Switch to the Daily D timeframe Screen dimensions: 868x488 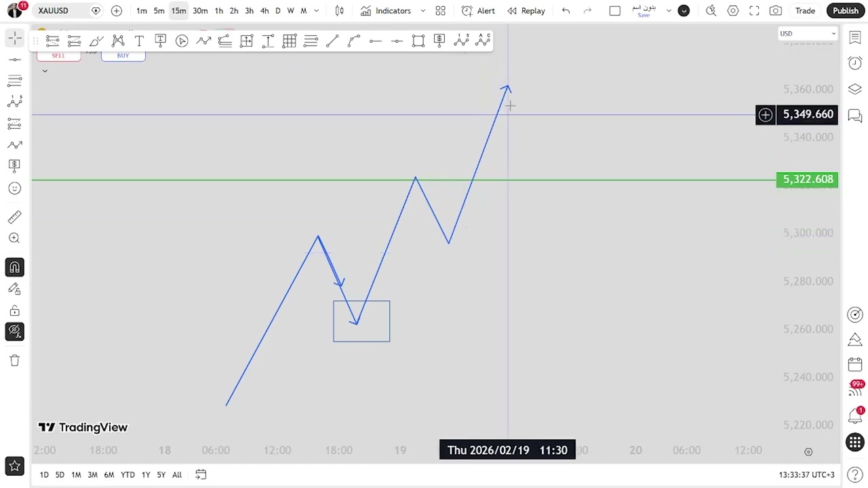(277, 11)
